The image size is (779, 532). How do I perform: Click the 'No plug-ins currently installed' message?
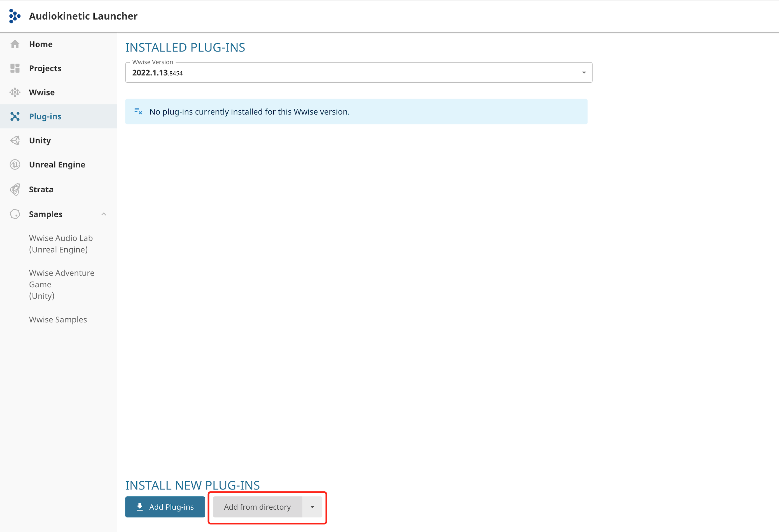pyautogui.click(x=249, y=112)
